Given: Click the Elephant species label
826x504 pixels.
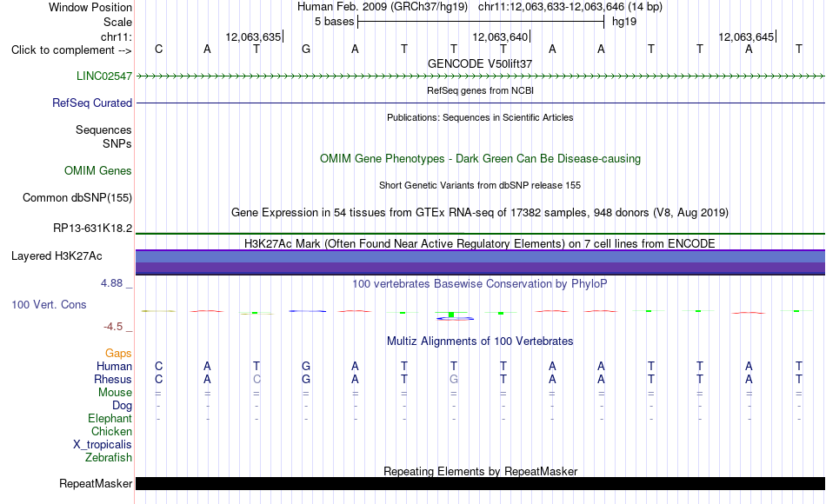Looking at the screenshot, I should tap(110, 418).
